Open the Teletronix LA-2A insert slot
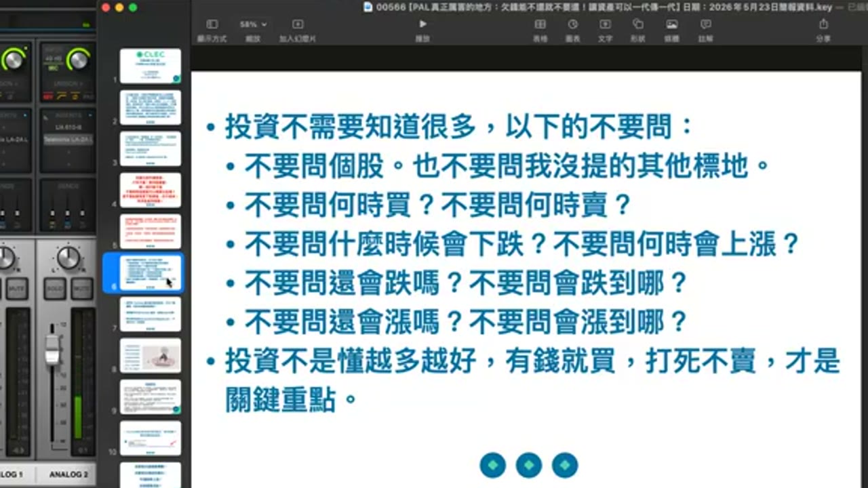Screen dimensions: 868x488 tap(68, 140)
